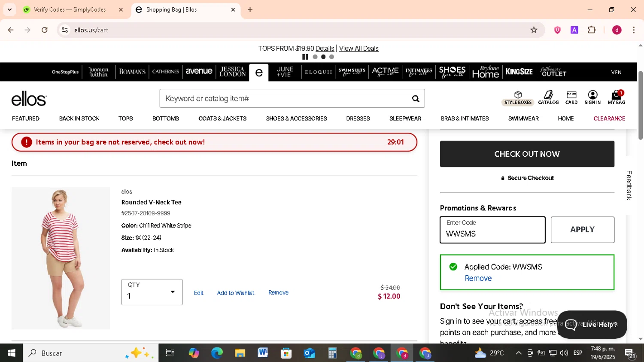The height and width of the screenshot is (362, 644).
Task: Select the last carousel dot
Action: [331, 57]
